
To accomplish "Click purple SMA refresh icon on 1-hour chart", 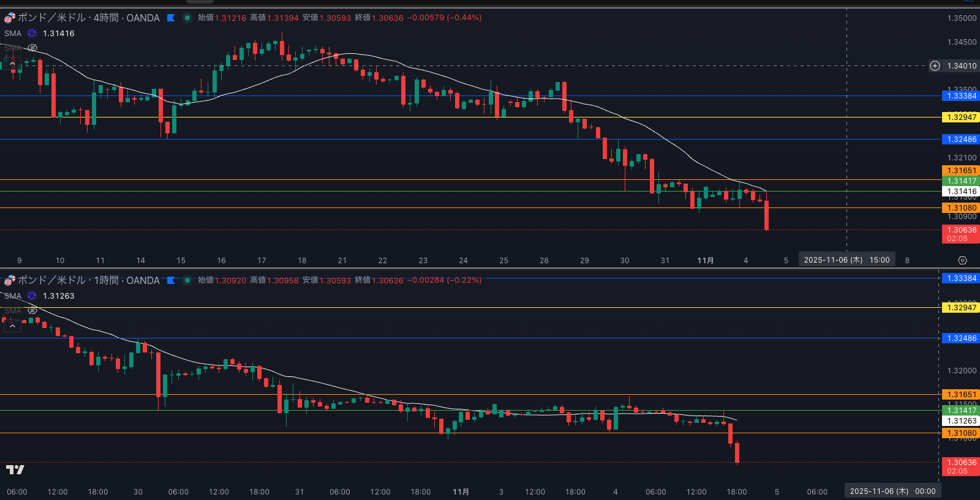I will [32, 296].
